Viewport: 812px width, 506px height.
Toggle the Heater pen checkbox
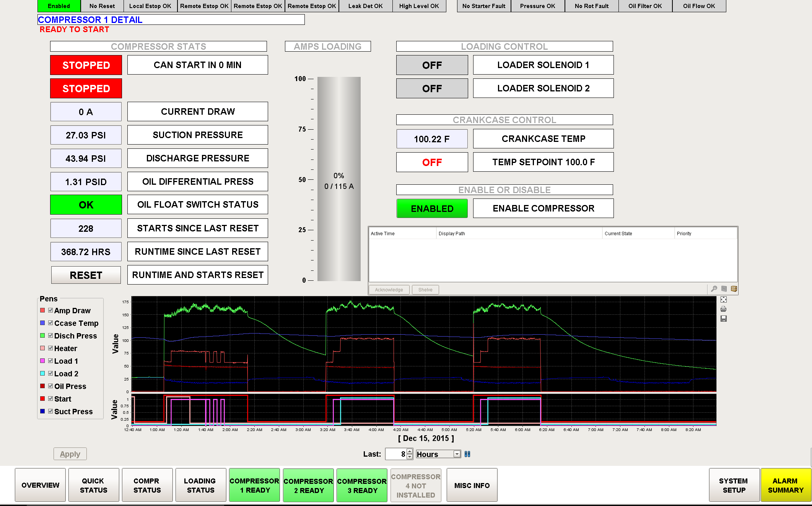[50, 348]
